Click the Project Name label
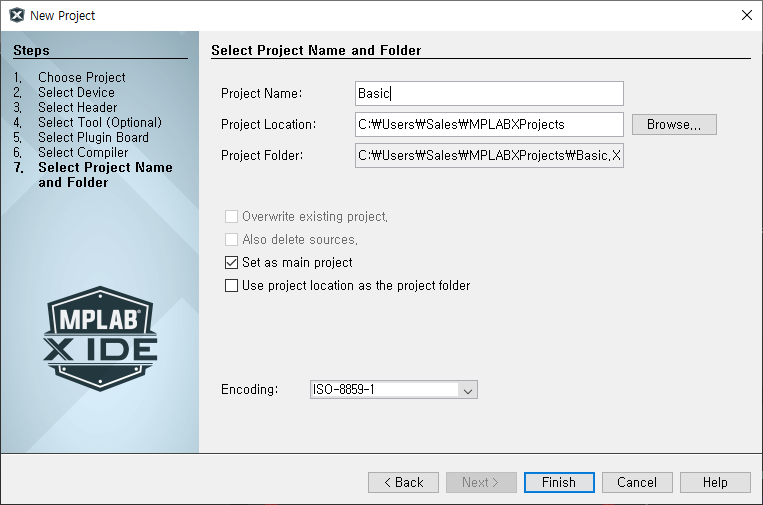The image size is (763, 505). (x=261, y=93)
